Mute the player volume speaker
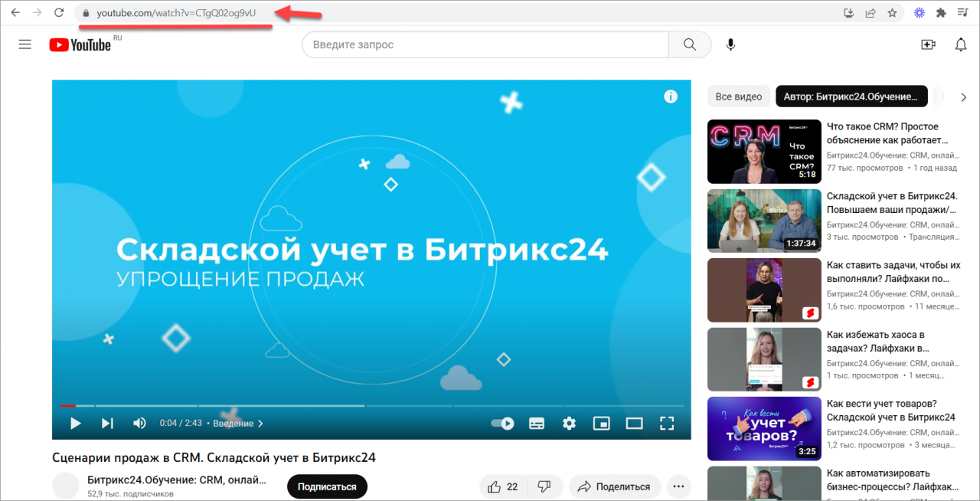 coord(139,423)
